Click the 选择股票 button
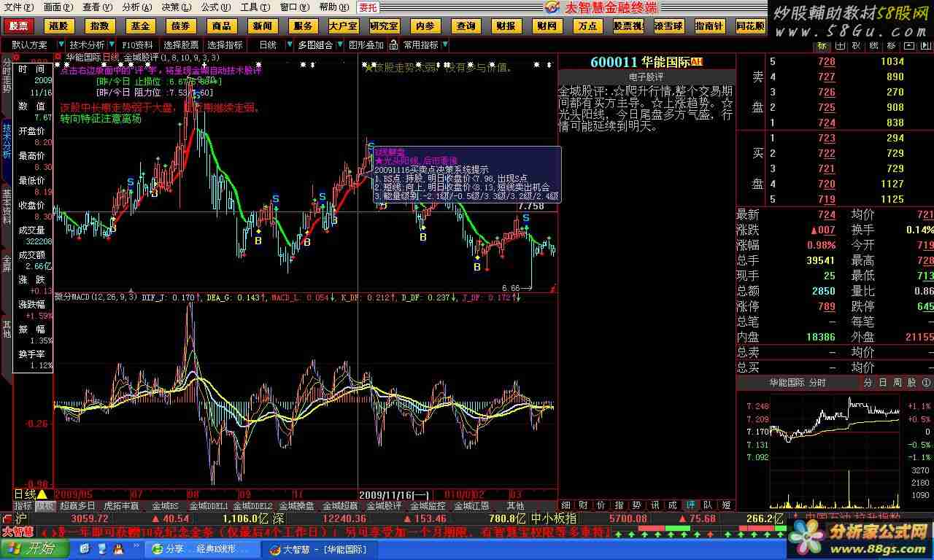 (181, 45)
